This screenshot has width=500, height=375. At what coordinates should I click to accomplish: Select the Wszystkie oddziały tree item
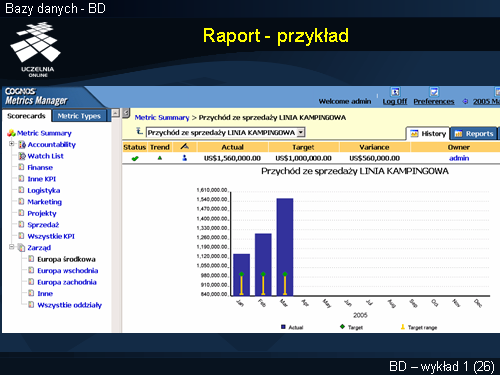click(x=69, y=305)
